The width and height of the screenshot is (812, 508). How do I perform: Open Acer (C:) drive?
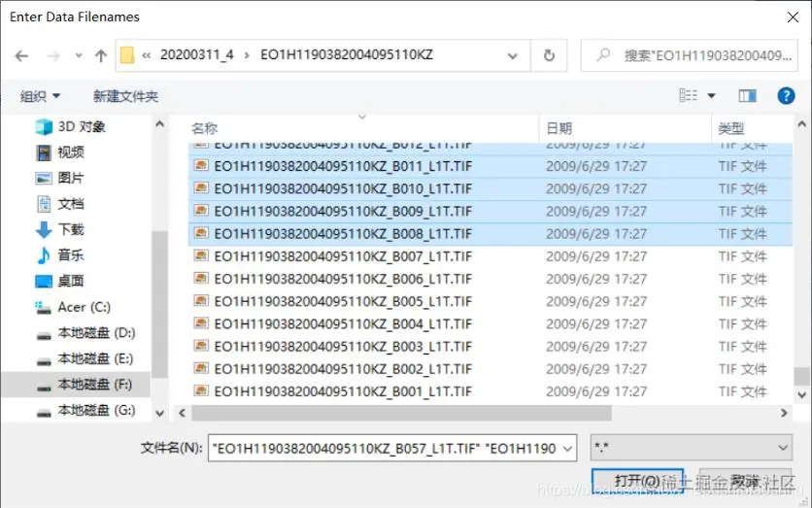point(73,307)
